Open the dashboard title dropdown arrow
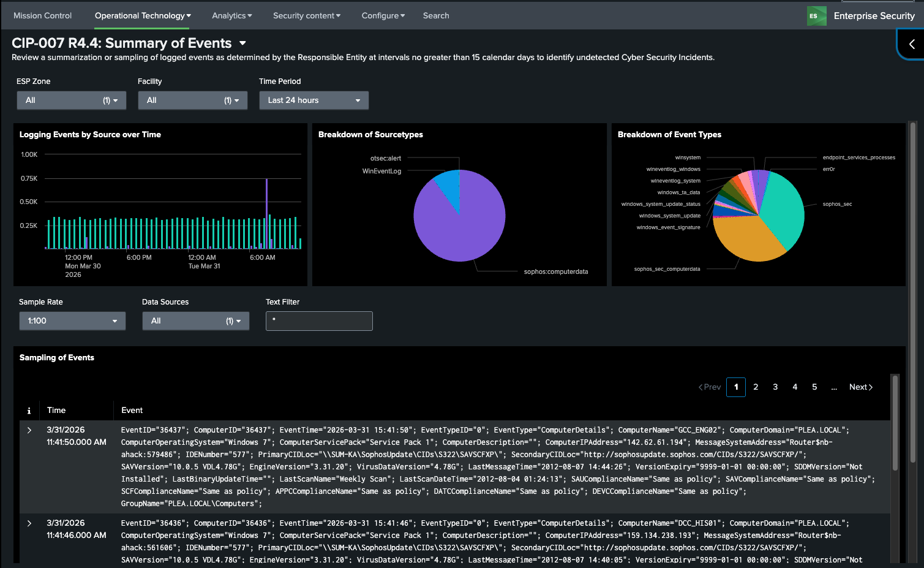This screenshot has width=924, height=568. click(x=242, y=44)
